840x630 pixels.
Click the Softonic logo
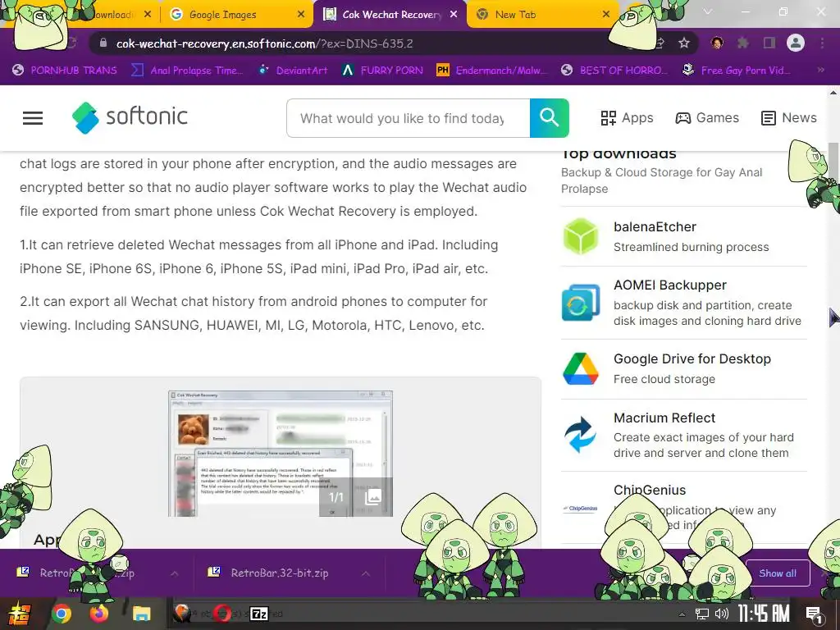click(130, 117)
